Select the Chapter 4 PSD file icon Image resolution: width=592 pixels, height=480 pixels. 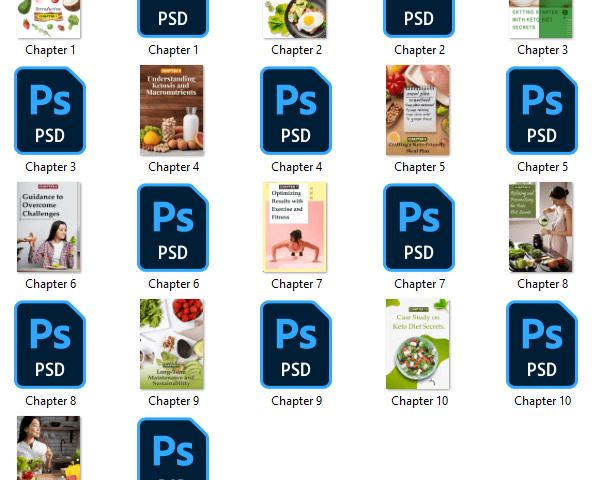click(x=296, y=110)
